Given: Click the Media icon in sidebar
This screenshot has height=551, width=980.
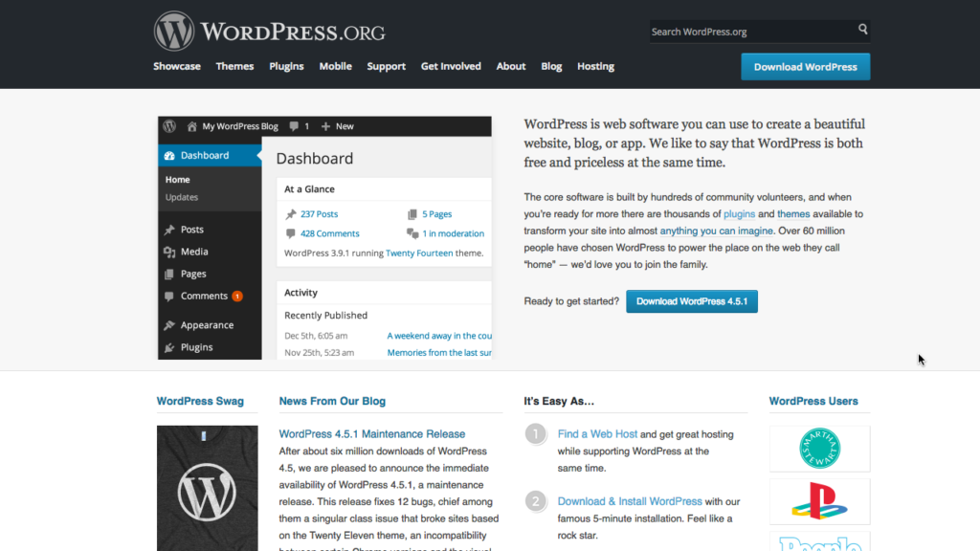Looking at the screenshot, I should pos(169,252).
